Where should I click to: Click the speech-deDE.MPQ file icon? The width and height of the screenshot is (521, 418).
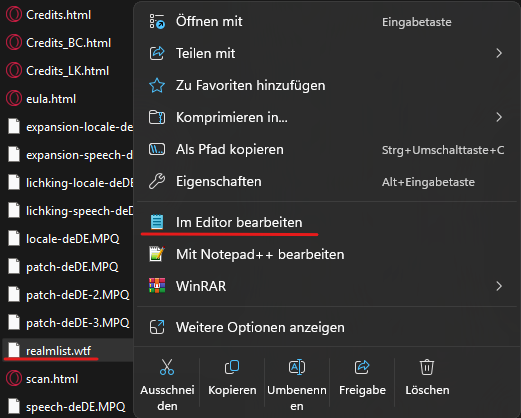(x=14, y=407)
